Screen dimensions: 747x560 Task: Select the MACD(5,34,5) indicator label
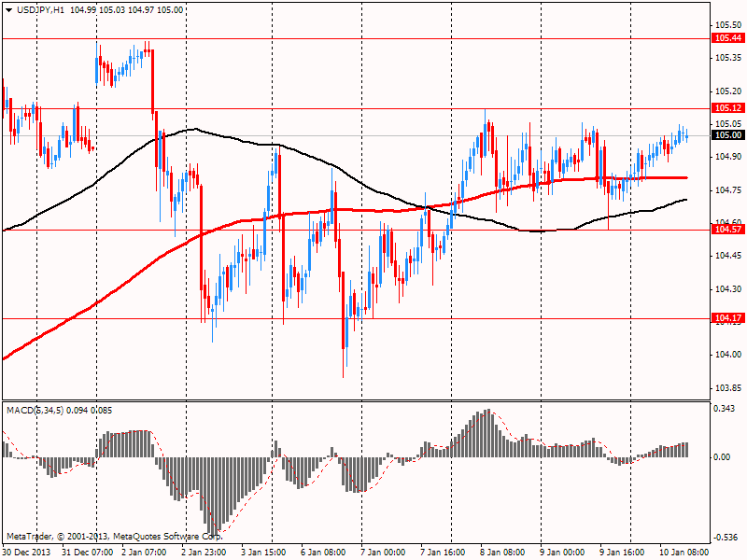[x=35, y=411]
